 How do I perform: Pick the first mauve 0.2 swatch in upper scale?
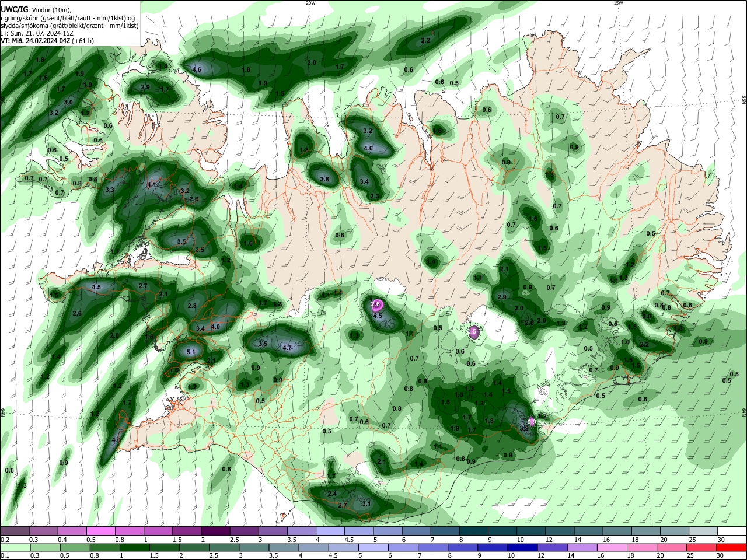(x=15, y=531)
